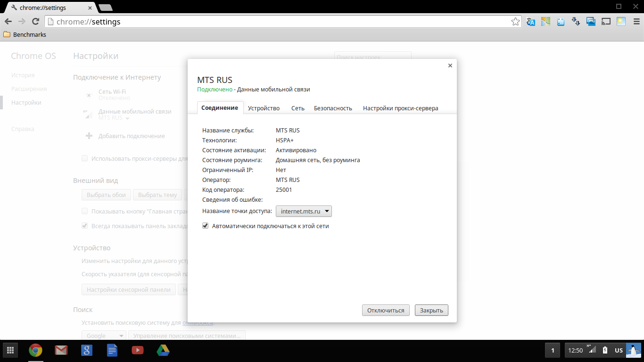Click the battery charging tray icon

click(605, 350)
